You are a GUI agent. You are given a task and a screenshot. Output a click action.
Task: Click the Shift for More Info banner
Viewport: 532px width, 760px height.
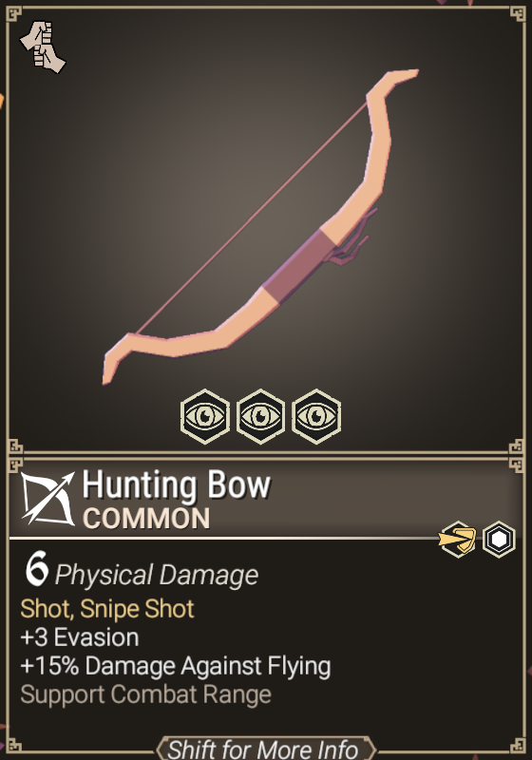[x=265, y=749]
